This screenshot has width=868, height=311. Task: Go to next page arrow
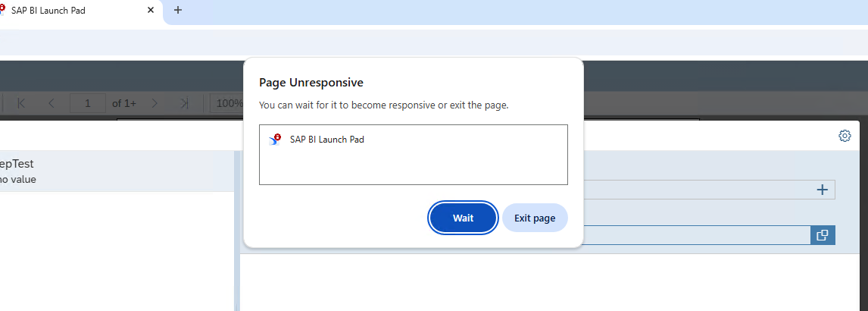click(155, 103)
